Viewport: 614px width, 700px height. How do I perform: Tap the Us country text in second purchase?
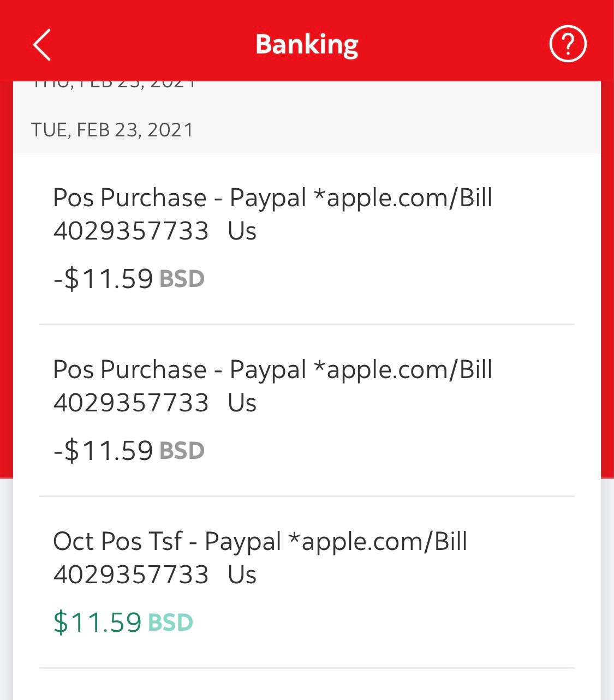[242, 403]
